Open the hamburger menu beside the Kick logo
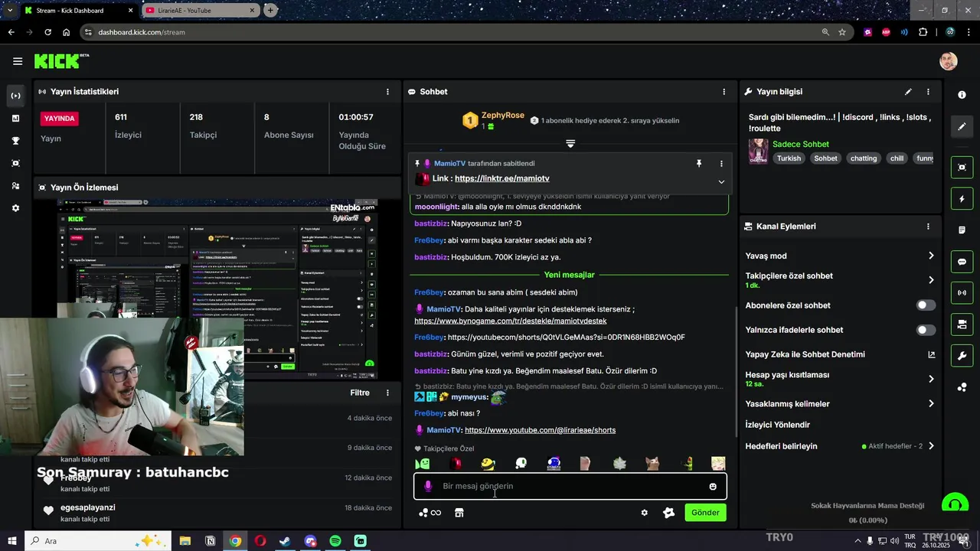 point(18,61)
